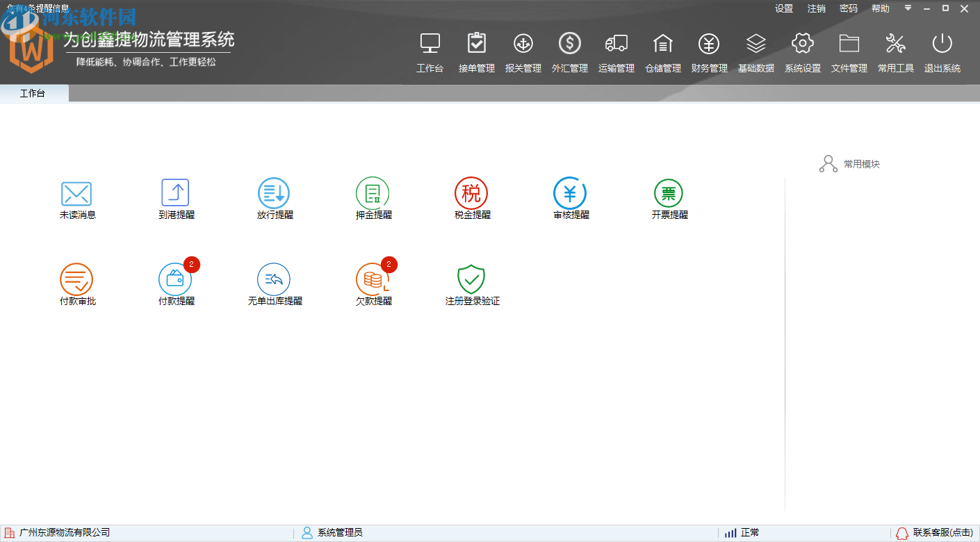Open 基础数据 layers icon
This screenshot has height=542, width=980.
pyautogui.click(x=756, y=44)
